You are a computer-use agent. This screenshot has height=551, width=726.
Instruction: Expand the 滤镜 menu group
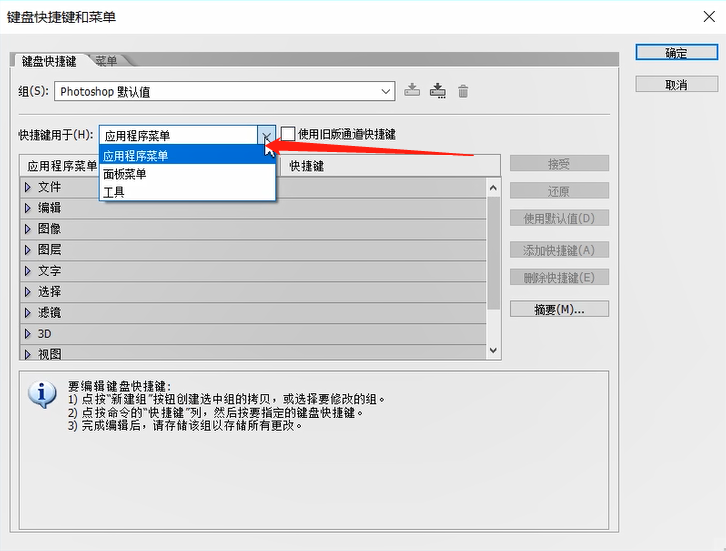pos(28,313)
